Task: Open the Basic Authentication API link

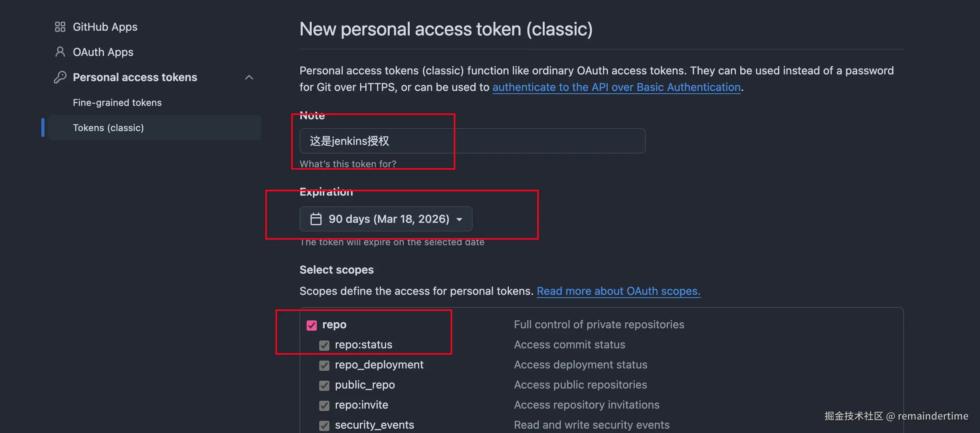Action: tap(616, 87)
